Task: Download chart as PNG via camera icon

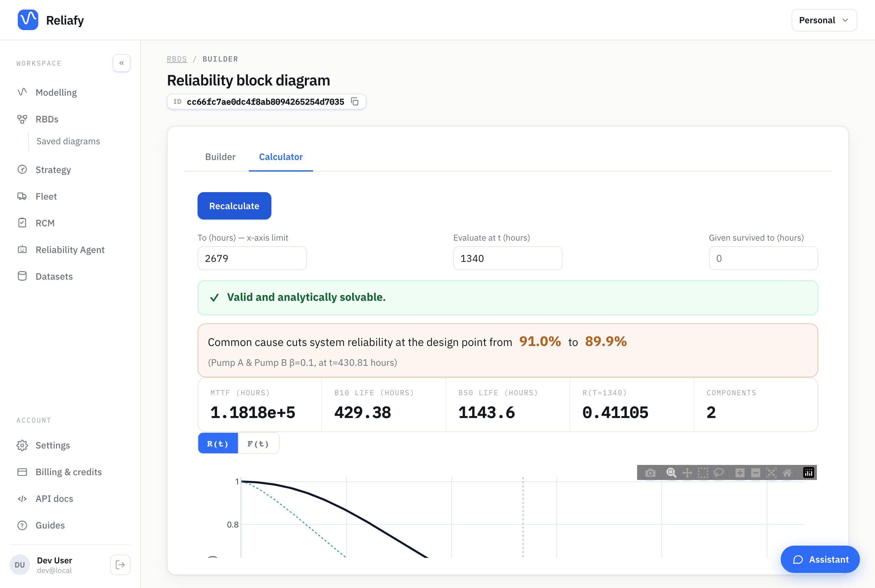Action: click(650, 473)
